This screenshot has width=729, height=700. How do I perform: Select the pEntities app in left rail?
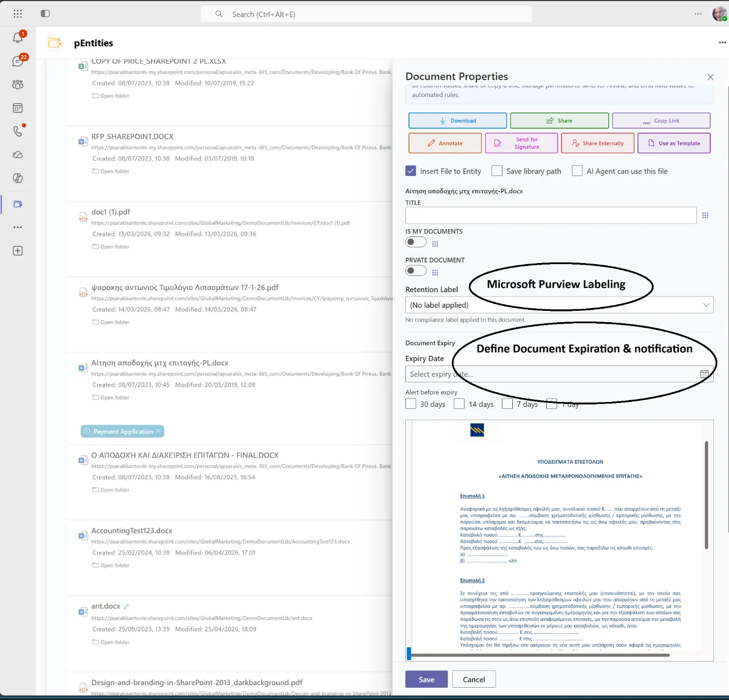click(x=18, y=204)
